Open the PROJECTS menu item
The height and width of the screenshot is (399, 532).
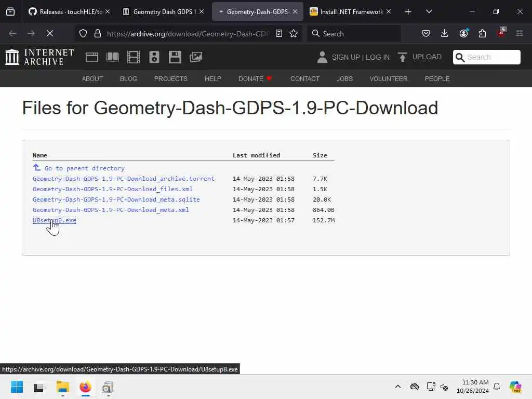click(170, 79)
